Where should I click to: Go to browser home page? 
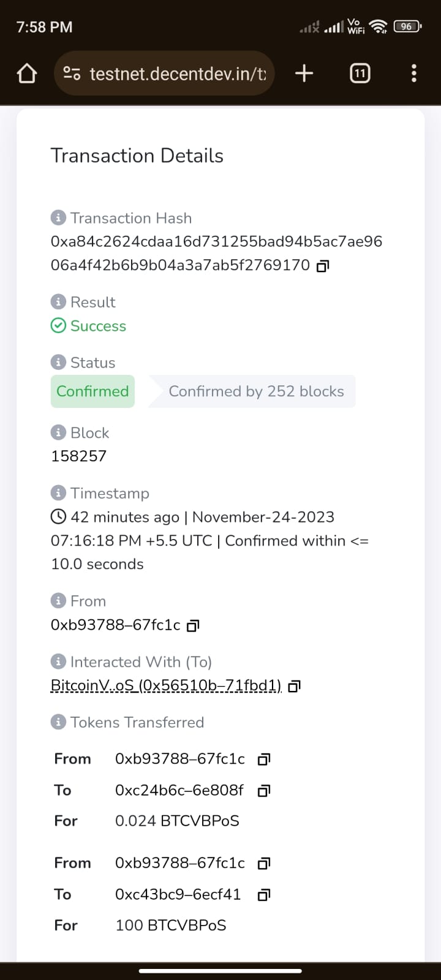point(27,73)
